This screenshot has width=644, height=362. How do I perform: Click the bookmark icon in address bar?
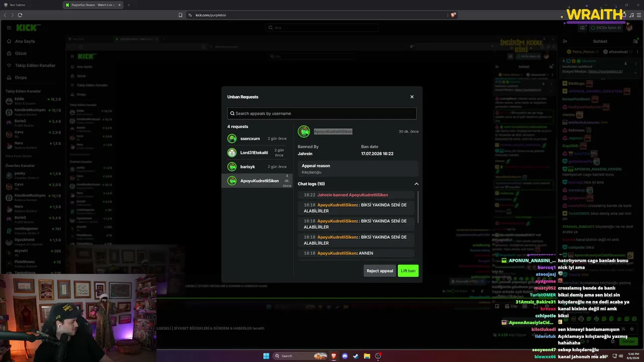(x=180, y=15)
